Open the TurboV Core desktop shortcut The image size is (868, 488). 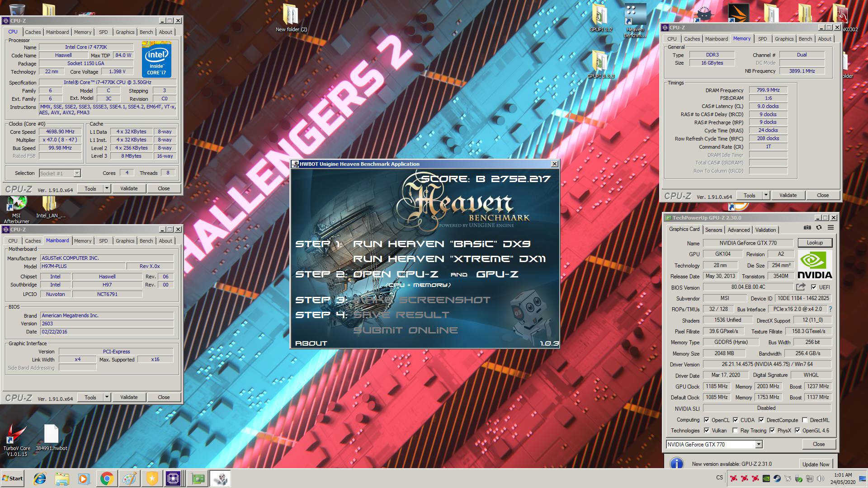coord(16,441)
